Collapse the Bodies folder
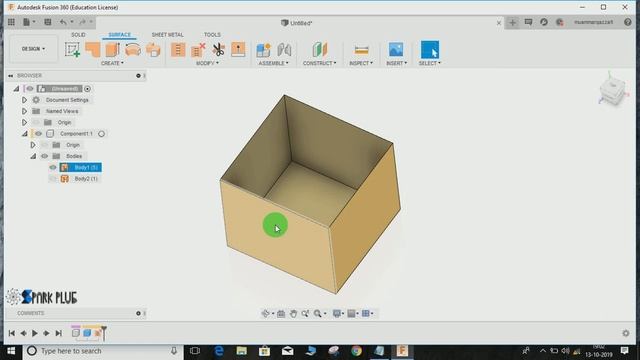 pyautogui.click(x=33, y=156)
